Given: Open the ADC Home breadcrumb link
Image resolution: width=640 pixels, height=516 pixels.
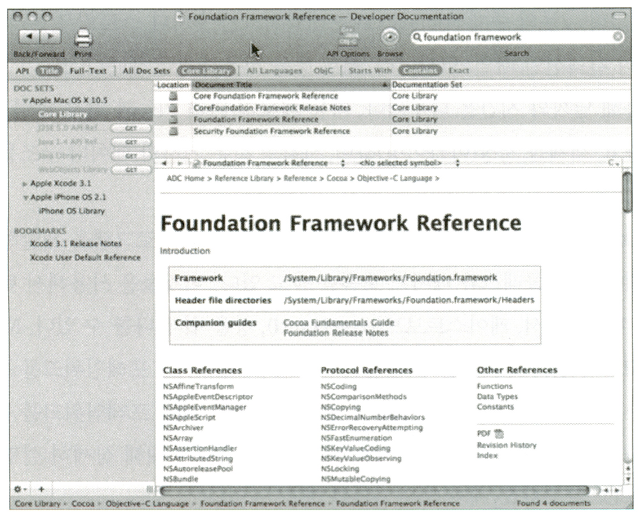Looking at the screenshot, I should click(x=185, y=178).
